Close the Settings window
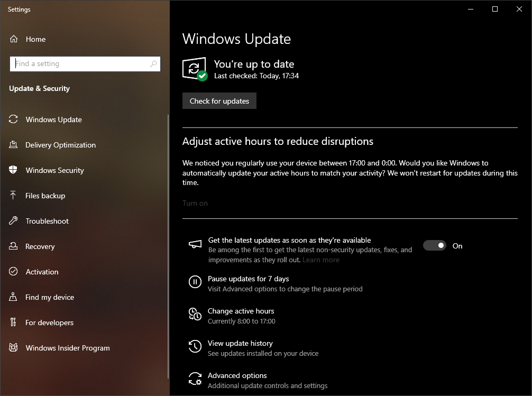 click(x=519, y=9)
